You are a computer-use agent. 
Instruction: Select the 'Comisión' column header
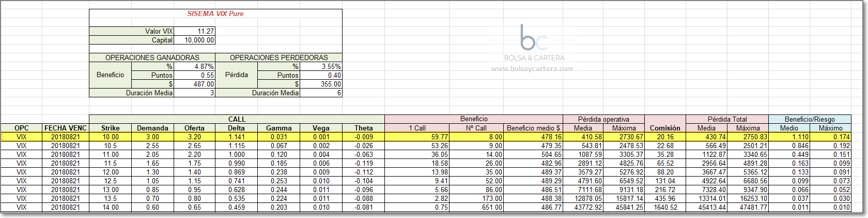point(665,128)
